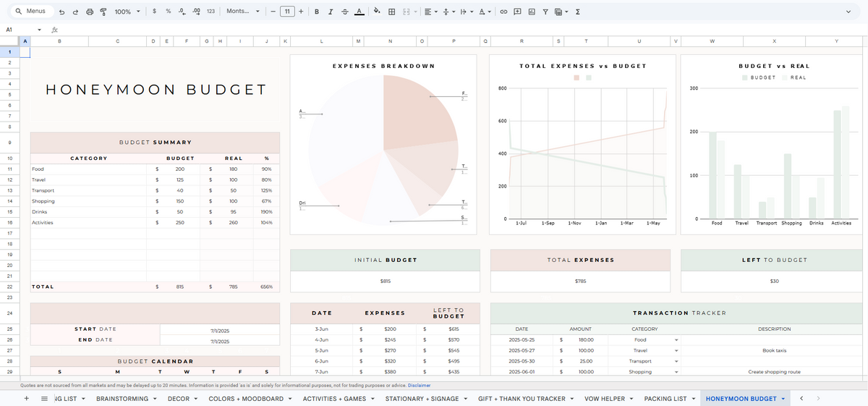Open the All sheets list icon
This screenshot has width=868, height=406.
(x=44, y=399)
